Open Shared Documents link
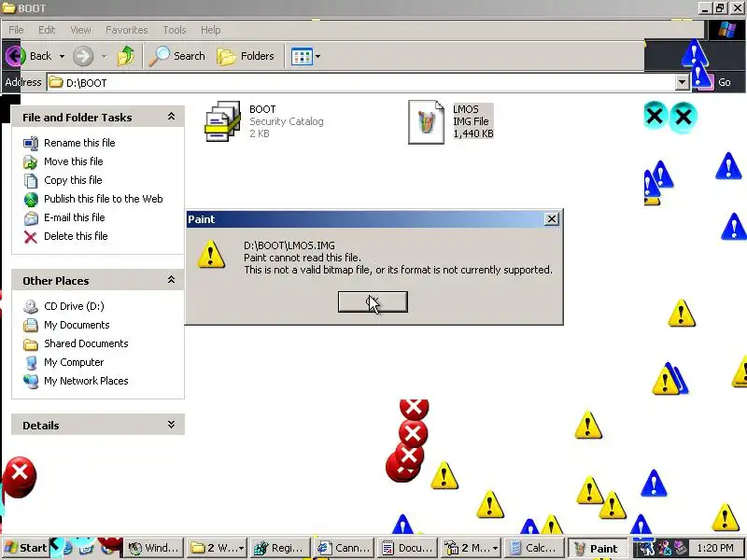 tap(86, 343)
